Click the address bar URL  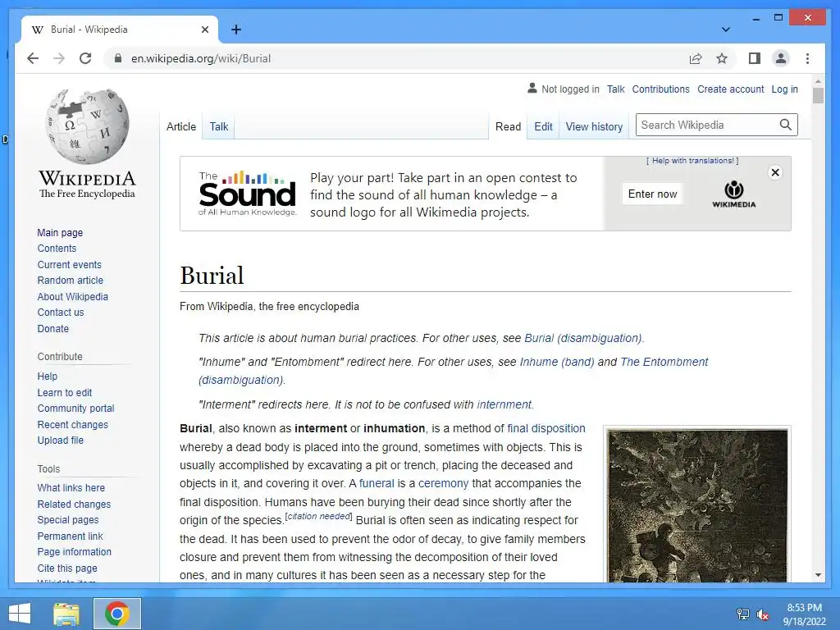pyautogui.click(x=201, y=58)
